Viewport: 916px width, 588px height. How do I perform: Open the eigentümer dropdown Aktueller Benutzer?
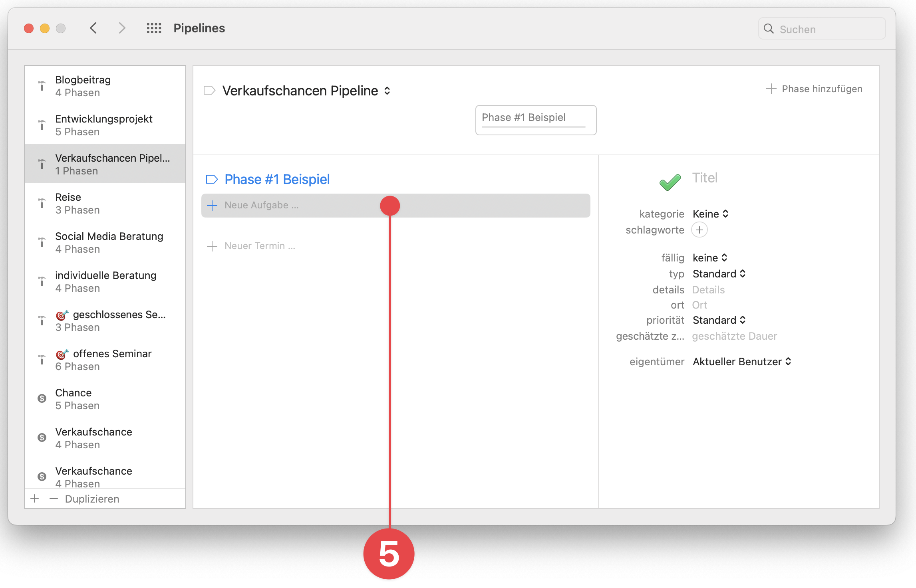pyautogui.click(x=741, y=361)
